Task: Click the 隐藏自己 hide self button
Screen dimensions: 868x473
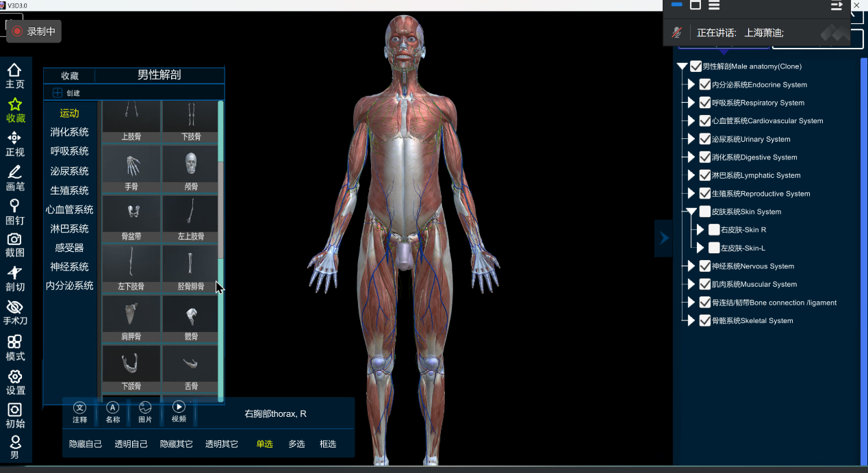Action: [86, 444]
